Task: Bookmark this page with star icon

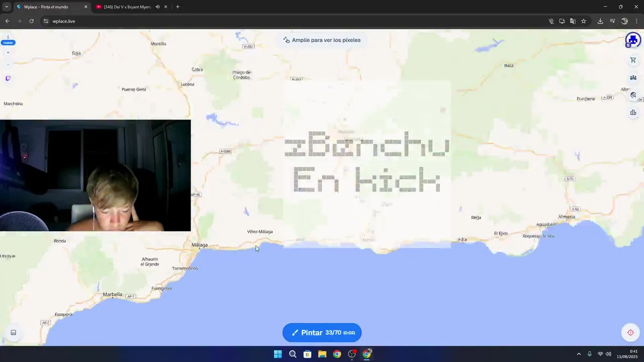Action: [584, 21]
